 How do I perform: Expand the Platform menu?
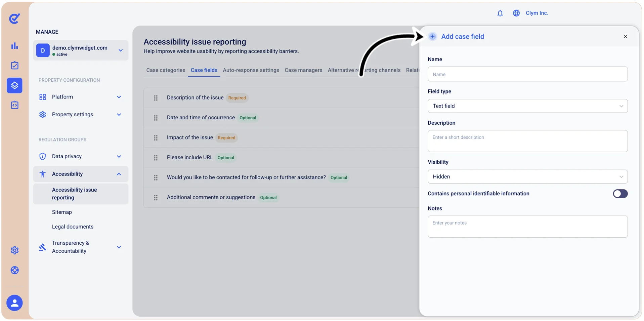pyautogui.click(x=81, y=97)
